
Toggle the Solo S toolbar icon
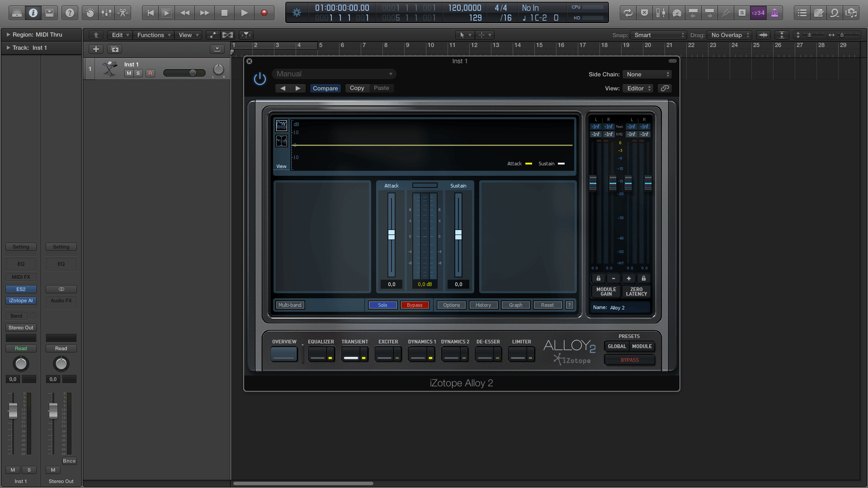pos(742,13)
